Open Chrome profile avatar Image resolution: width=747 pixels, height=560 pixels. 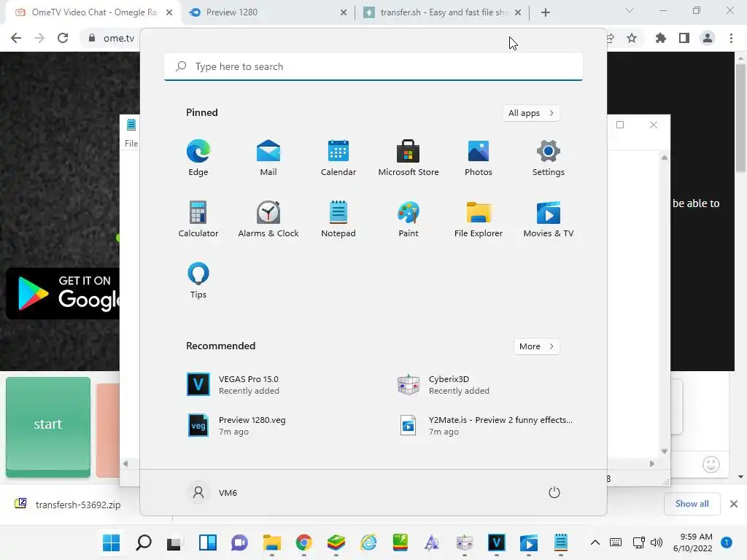coord(708,38)
